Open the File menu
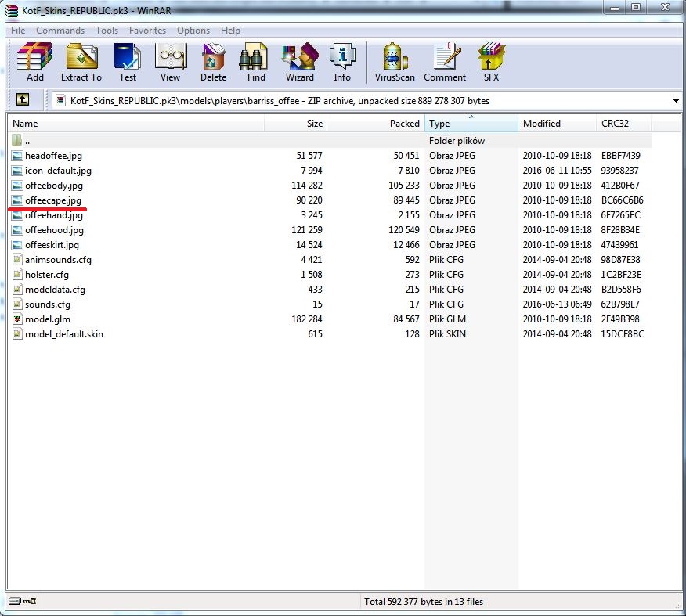The width and height of the screenshot is (686, 616). tap(18, 31)
